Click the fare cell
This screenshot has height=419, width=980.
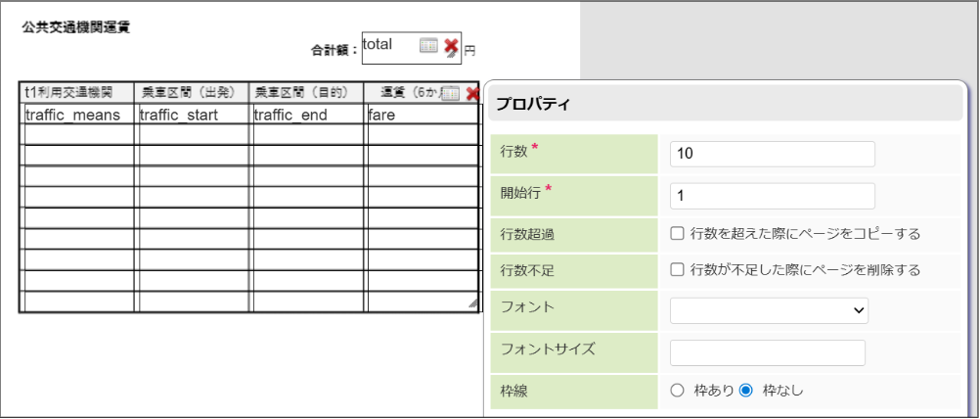[x=423, y=116]
